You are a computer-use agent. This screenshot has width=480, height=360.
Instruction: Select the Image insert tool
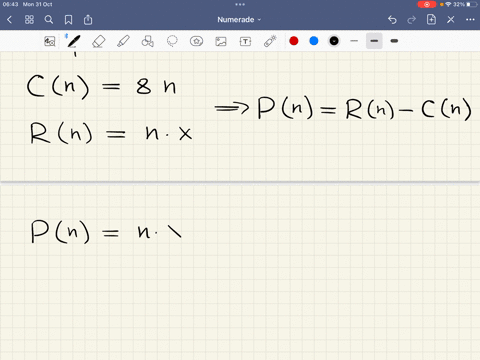coord(221,41)
